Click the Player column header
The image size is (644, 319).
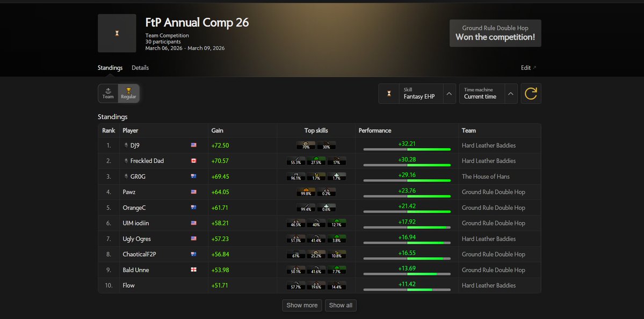(x=131, y=130)
